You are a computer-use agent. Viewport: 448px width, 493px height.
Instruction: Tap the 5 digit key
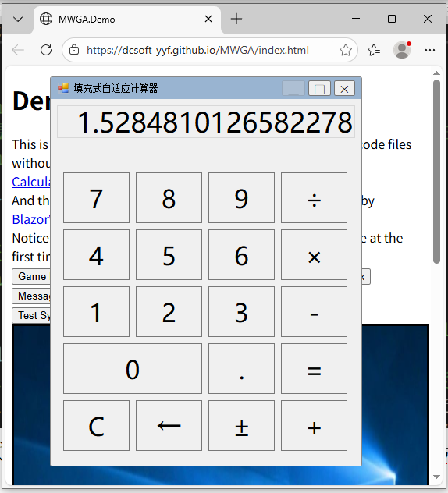[169, 254]
